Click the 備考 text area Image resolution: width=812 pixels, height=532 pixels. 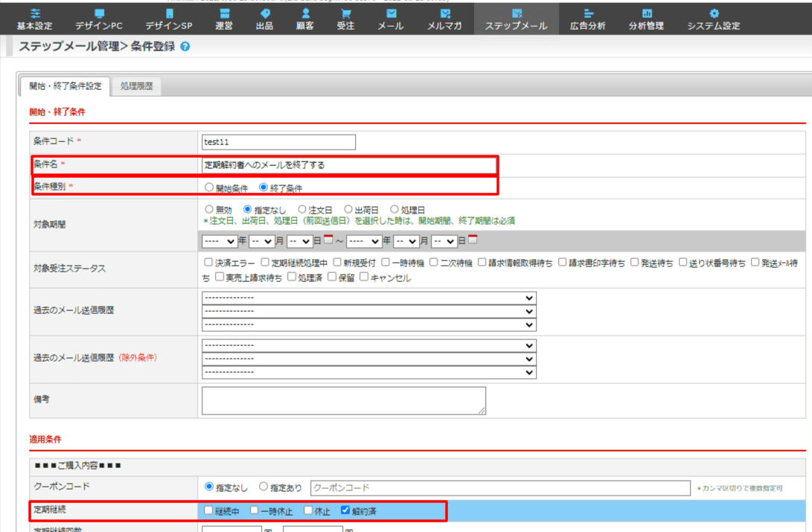click(344, 400)
